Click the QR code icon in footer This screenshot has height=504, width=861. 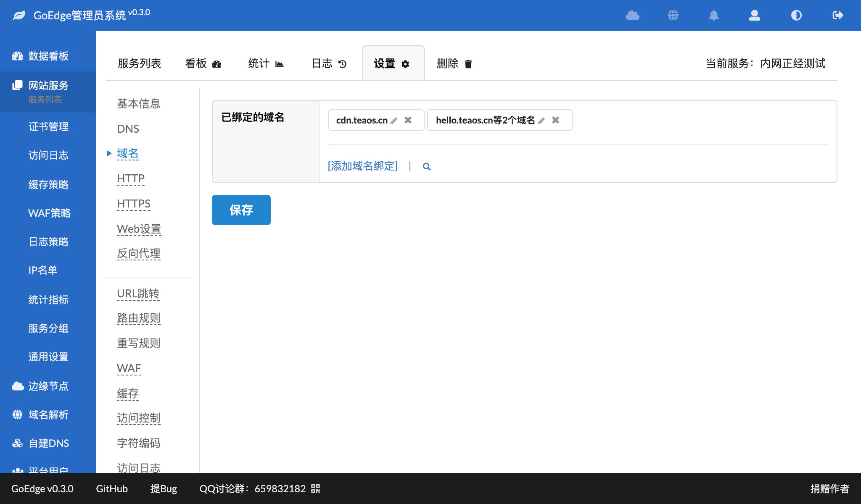point(316,488)
